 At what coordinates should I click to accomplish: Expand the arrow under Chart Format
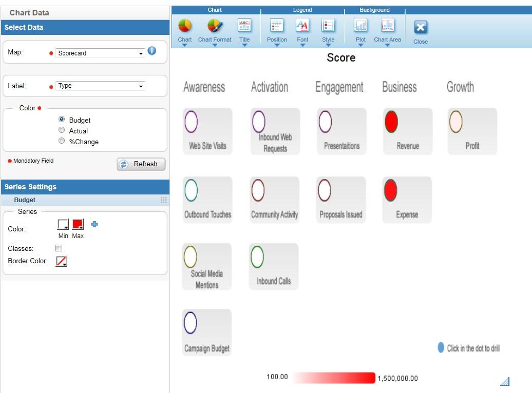coord(215,45)
